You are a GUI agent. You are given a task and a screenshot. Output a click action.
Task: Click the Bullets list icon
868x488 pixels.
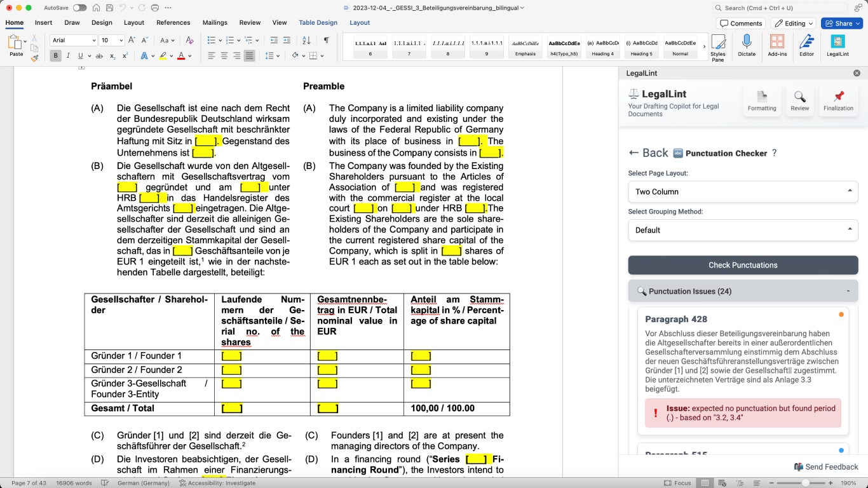[211, 40]
